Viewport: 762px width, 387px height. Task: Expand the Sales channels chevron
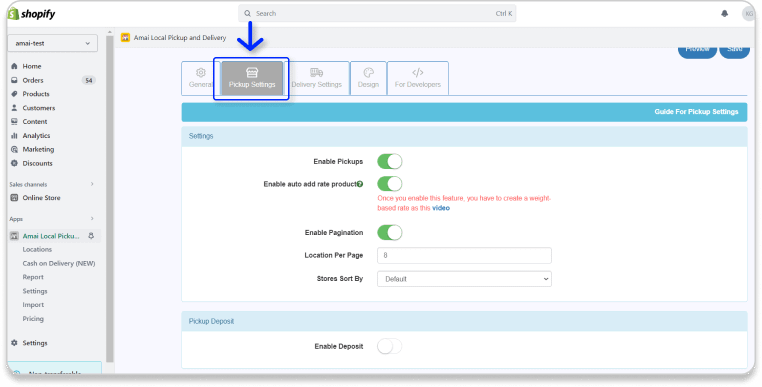click(92, 184)
